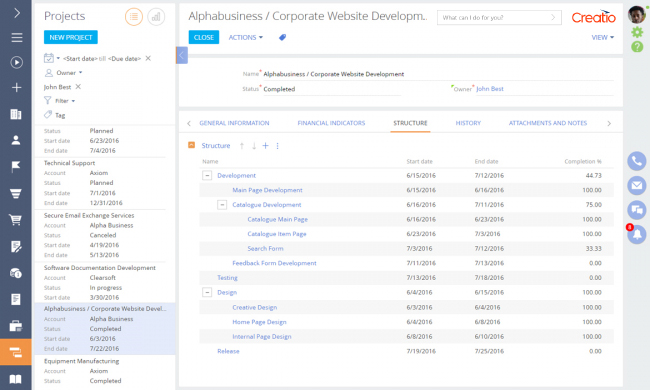The width and height of the screenshot is (650, 390).
Task: Show more tabs with right chevron
Action: [609, 124]
